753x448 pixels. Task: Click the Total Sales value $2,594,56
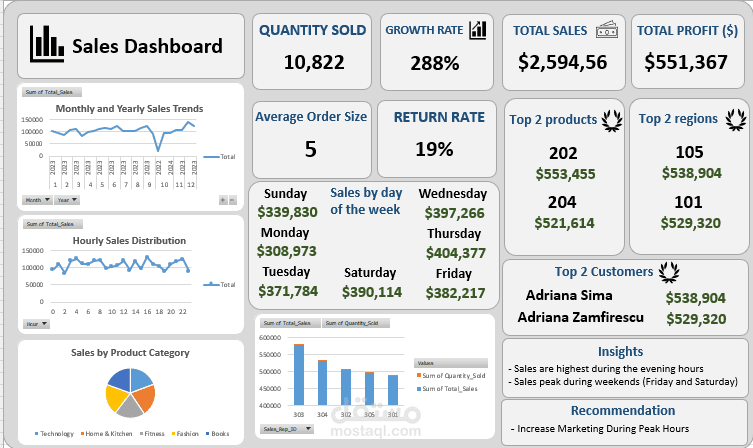click(x=562, y=62)
